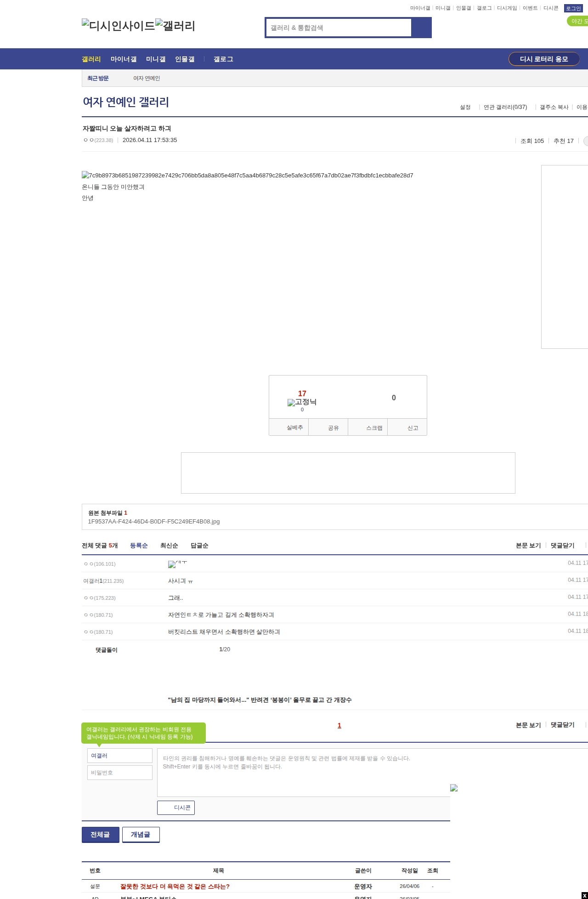Click the 댓글돌이 label
The image size is (588, 899).
tap(107, 650)
